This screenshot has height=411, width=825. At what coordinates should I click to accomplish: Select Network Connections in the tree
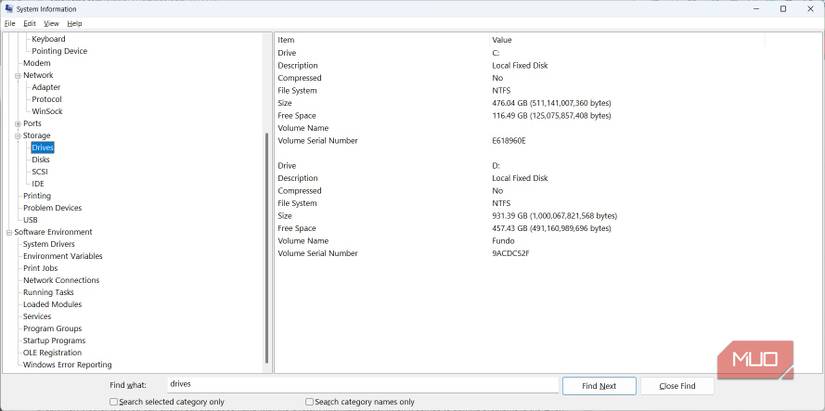(61, 280)
